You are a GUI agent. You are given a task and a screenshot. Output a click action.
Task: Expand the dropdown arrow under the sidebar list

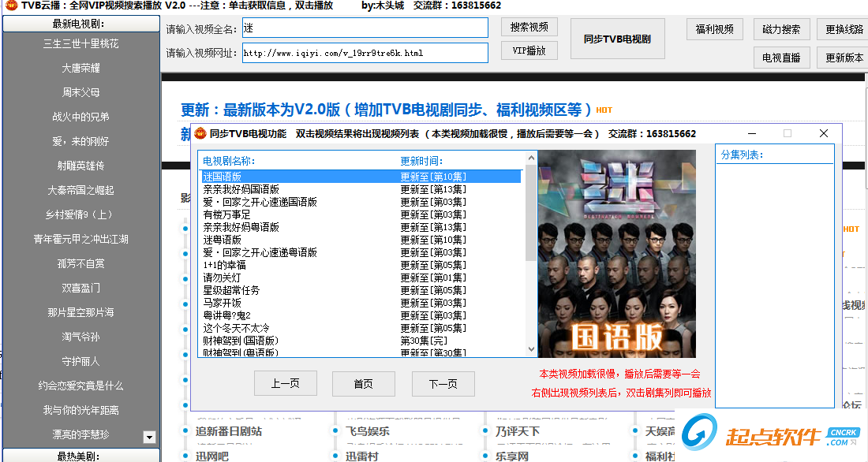tap(149, 437)
